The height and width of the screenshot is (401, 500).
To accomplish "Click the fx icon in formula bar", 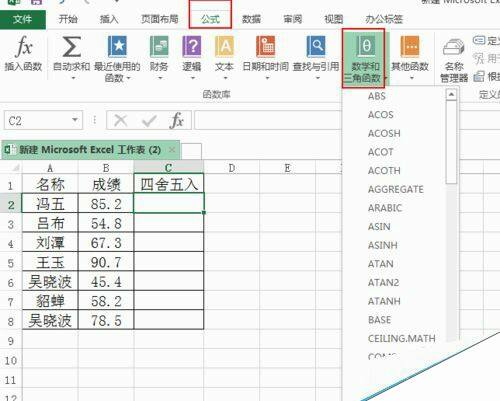I will click(x=176, y=120).
